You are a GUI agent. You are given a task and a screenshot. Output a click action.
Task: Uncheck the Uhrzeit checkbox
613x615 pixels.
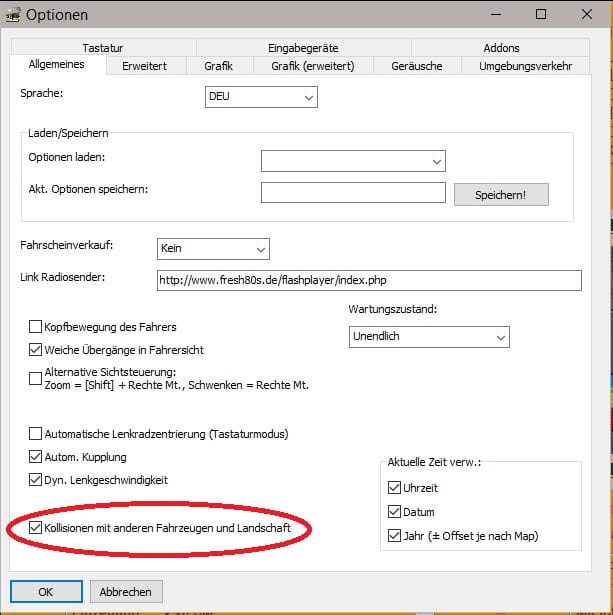(395, 488)
